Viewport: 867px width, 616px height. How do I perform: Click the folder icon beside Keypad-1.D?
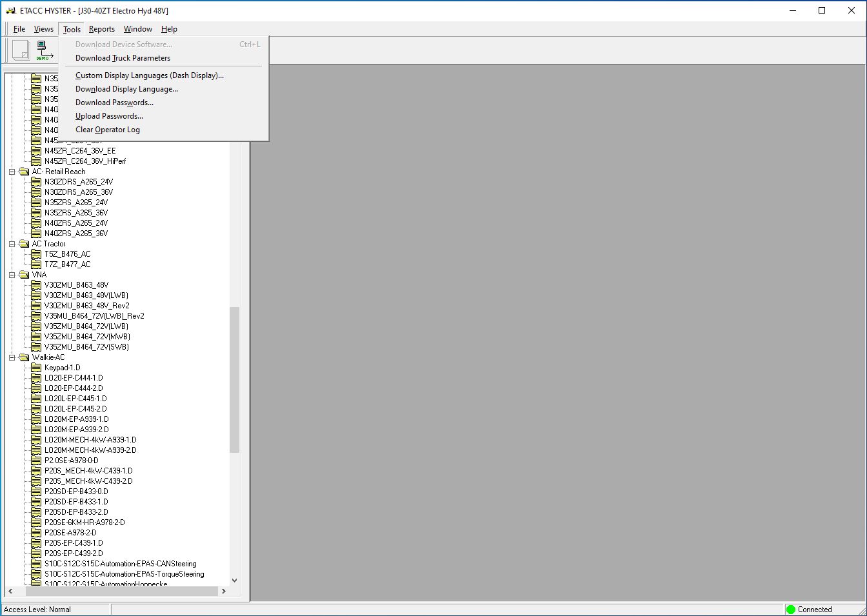[x=37, y=368]
